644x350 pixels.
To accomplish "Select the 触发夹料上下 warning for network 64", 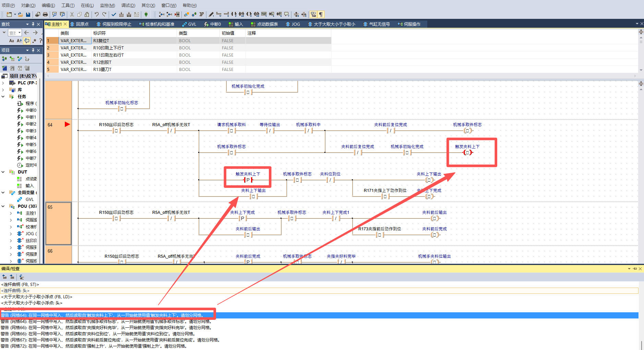I will coord(103,315).
